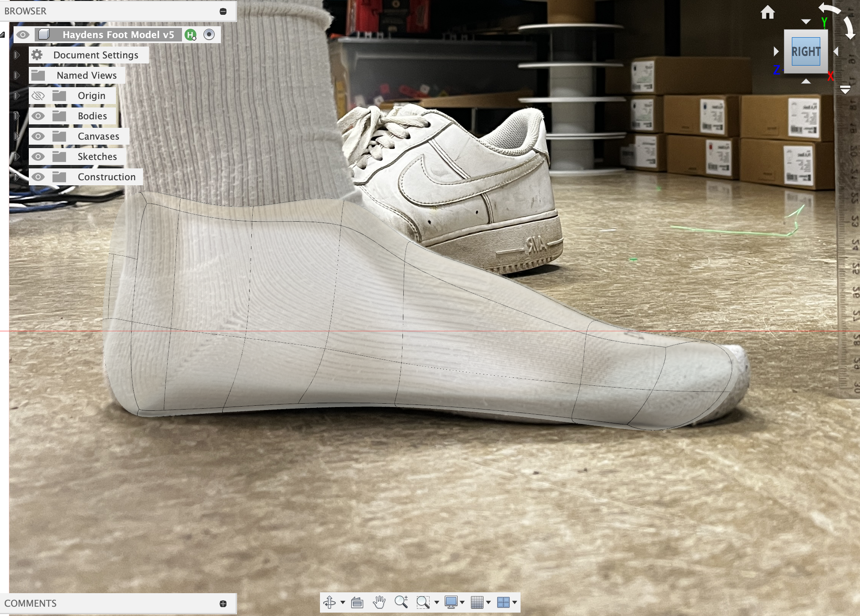Expand the Canvases folder
The width and height of the screenshot is (860, 616).
pos(17,136)
